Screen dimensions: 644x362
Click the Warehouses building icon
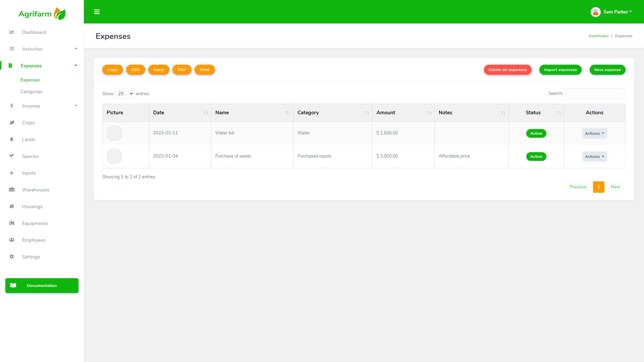pyautogui.click(x=12, y=190)
